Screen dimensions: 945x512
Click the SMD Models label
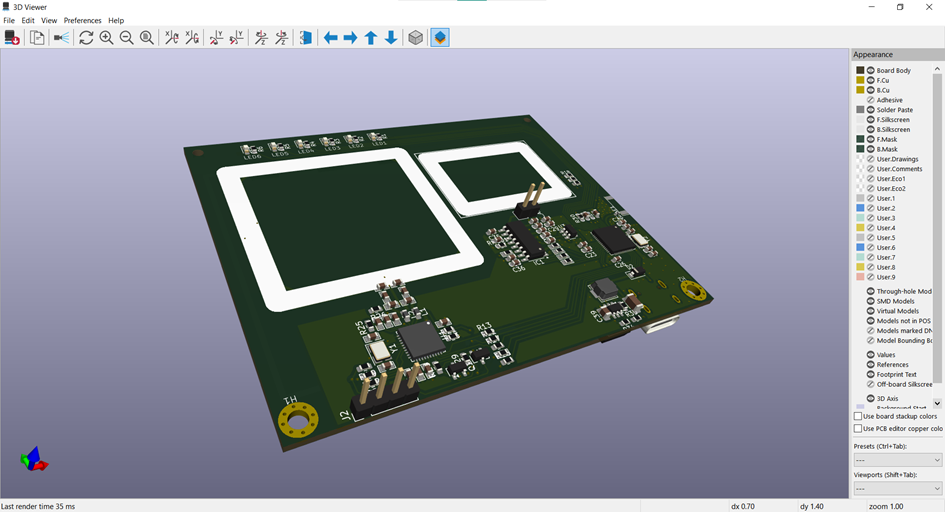click(x=895, y=301)
